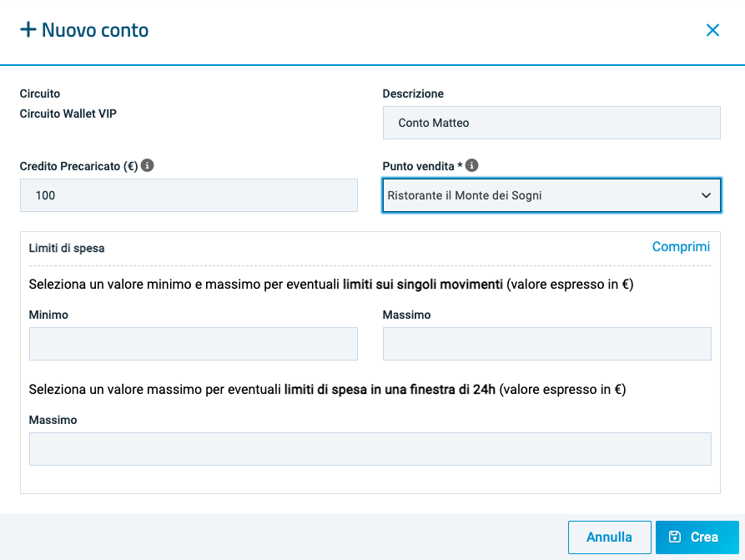Click the Limiti di spesa section header

pyautogui.click(x=67, y=248)
